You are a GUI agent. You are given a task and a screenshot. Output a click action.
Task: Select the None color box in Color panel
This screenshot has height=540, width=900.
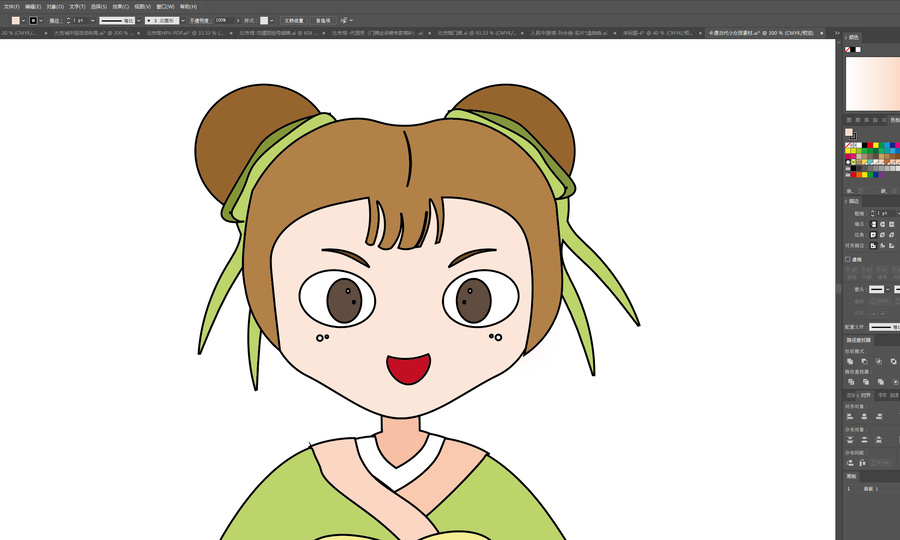point(848,49)
